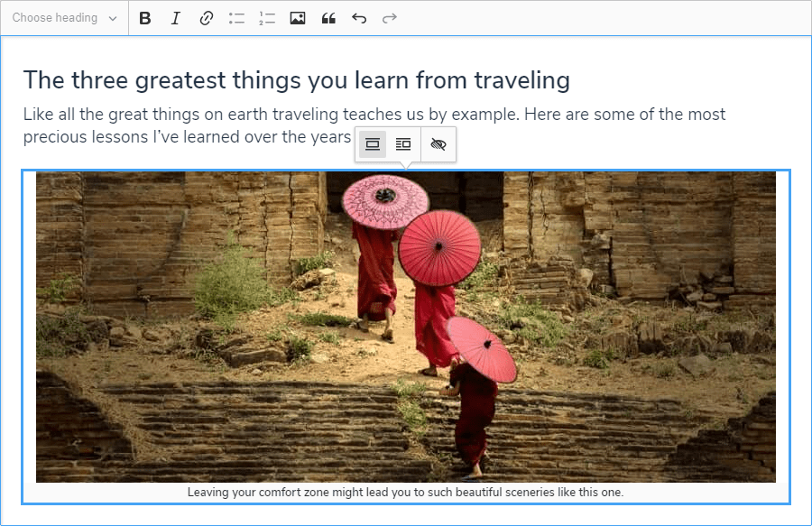Viewport: 812px width, 526px height.
Task: Toggle italic formatting
Action: pos(176,18)
